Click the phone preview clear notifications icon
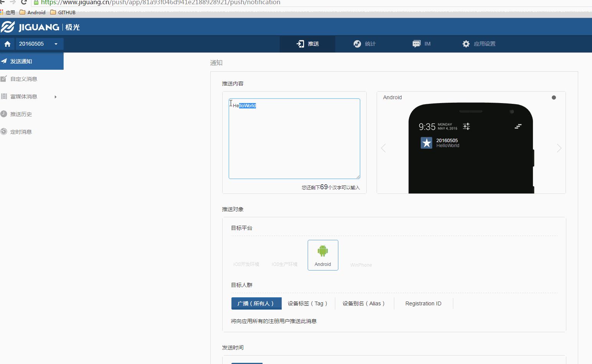The image size is (592, 364). pos(518,126)
